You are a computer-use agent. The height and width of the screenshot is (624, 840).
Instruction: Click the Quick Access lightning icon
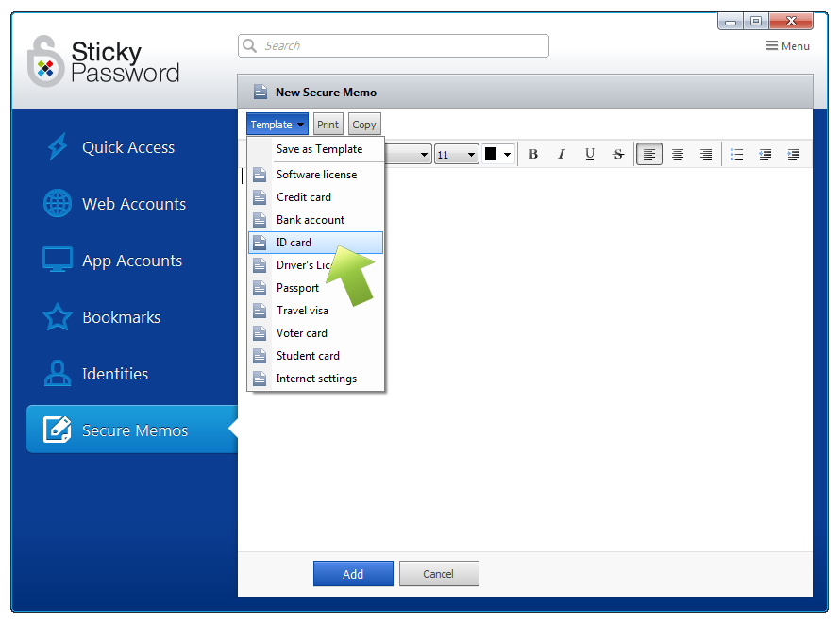(x=58, y=146)
